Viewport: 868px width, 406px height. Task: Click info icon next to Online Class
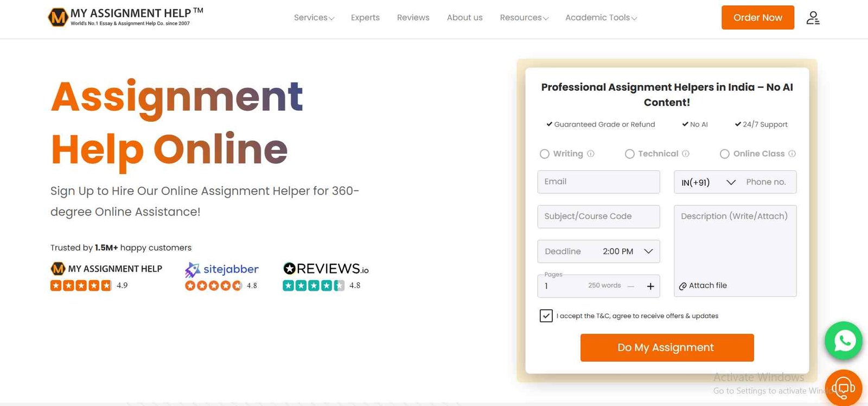[x=792, y=154]
